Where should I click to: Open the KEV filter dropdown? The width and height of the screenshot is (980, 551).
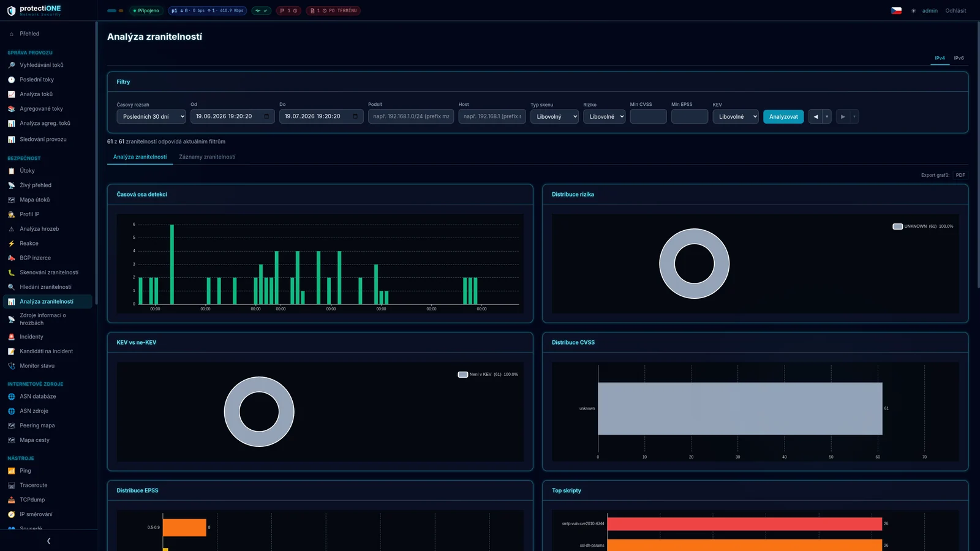[736, 116]
